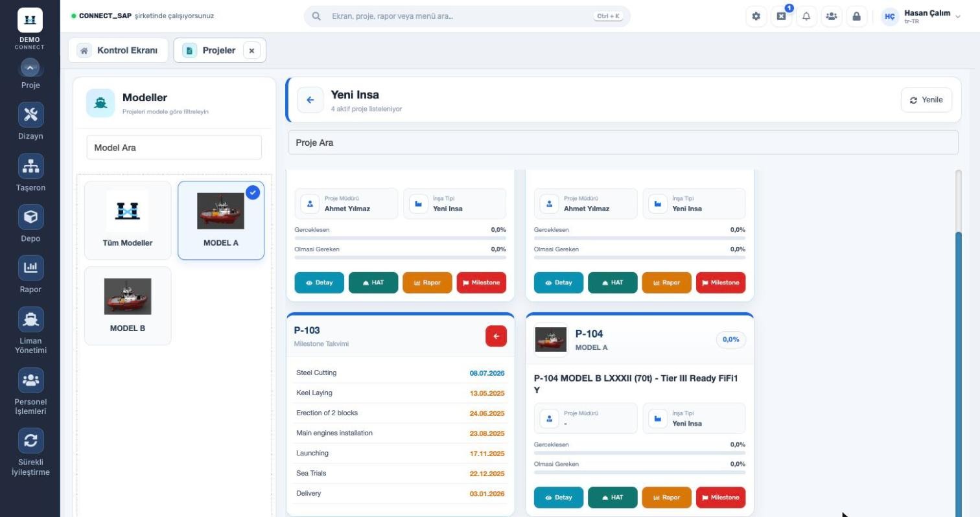Open Milestone for P-104
This screenshot has height=517, width=980.
click(721, 498)
